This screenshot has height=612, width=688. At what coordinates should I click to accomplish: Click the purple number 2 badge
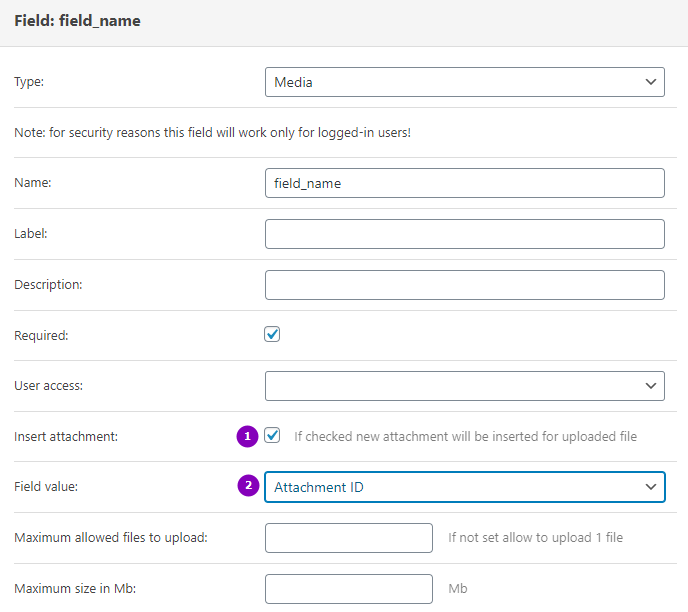click(248, 486)
